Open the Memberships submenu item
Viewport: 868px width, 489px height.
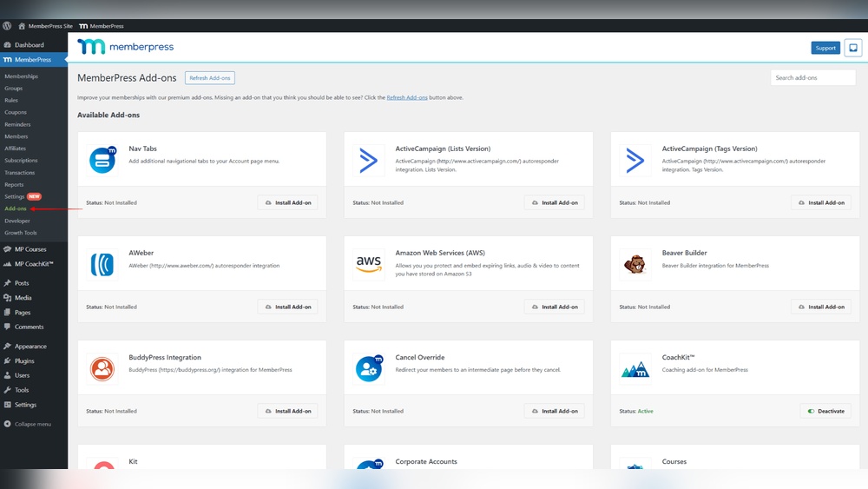pyautogui.click(x=22, y=76)
